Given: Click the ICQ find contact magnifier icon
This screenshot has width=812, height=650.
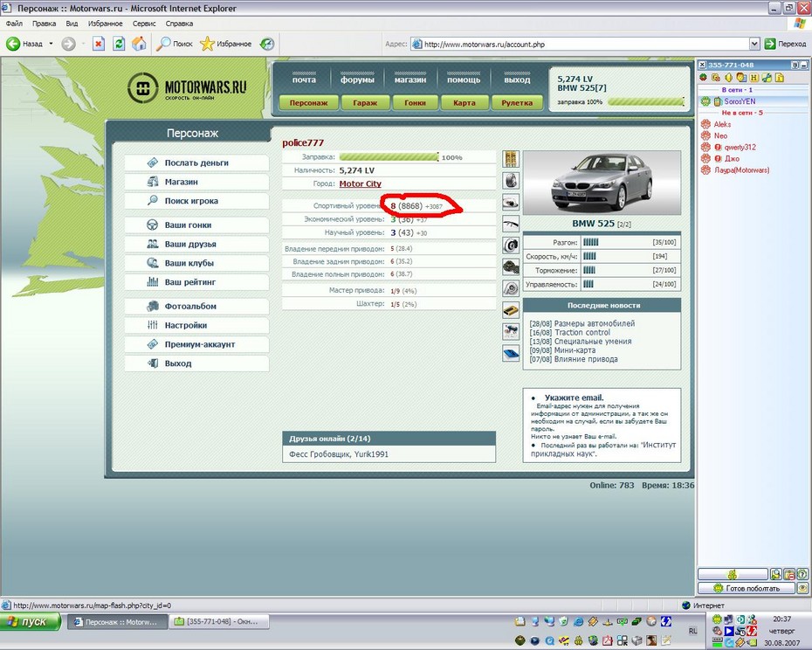Looking at the screenshot, I should (x=775, y=574).
